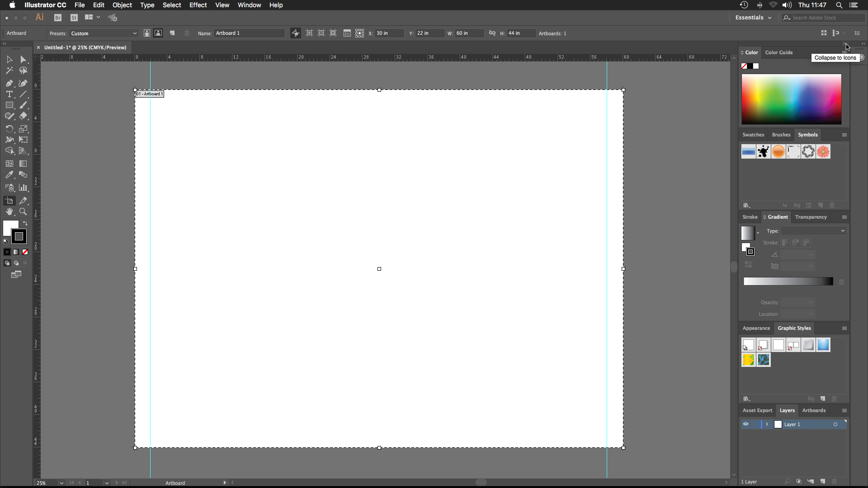Switch to Color fill mode button
Screen dimensions: 868x488
click(7, 252)
